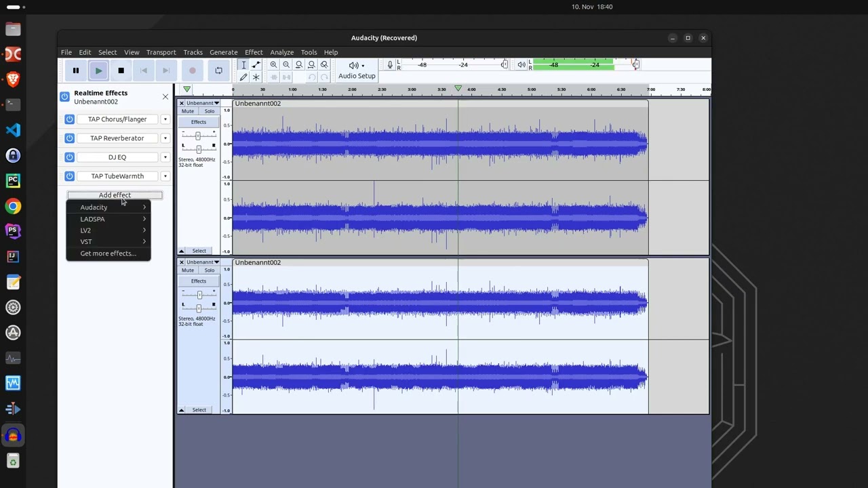Expand the Audacity effects submenu

[108, 207]
